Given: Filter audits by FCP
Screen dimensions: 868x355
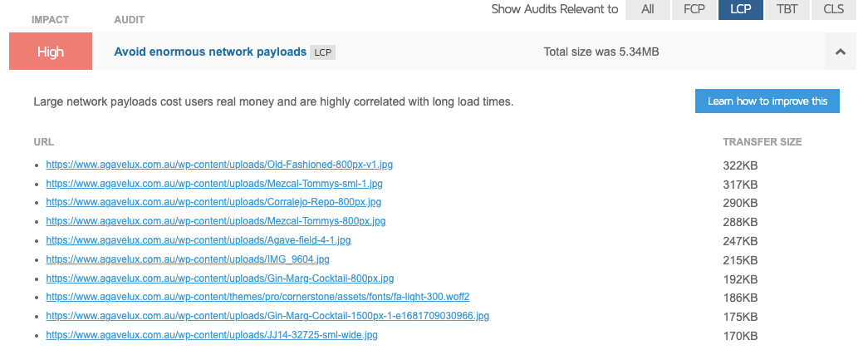Looking at the screenshot, I should 694,10.
